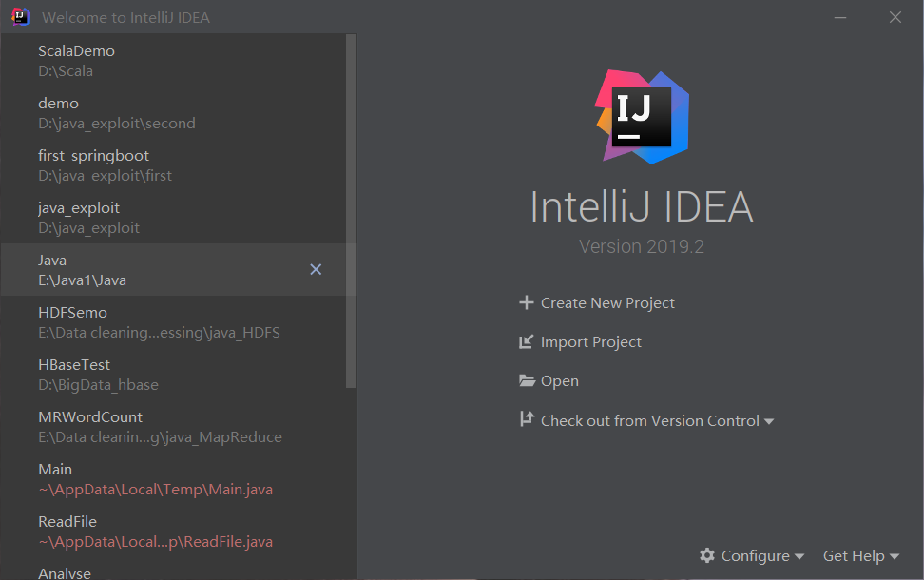924x580 pixels.
Task: Click the D:\Scala path text
Action: [66, 71]
